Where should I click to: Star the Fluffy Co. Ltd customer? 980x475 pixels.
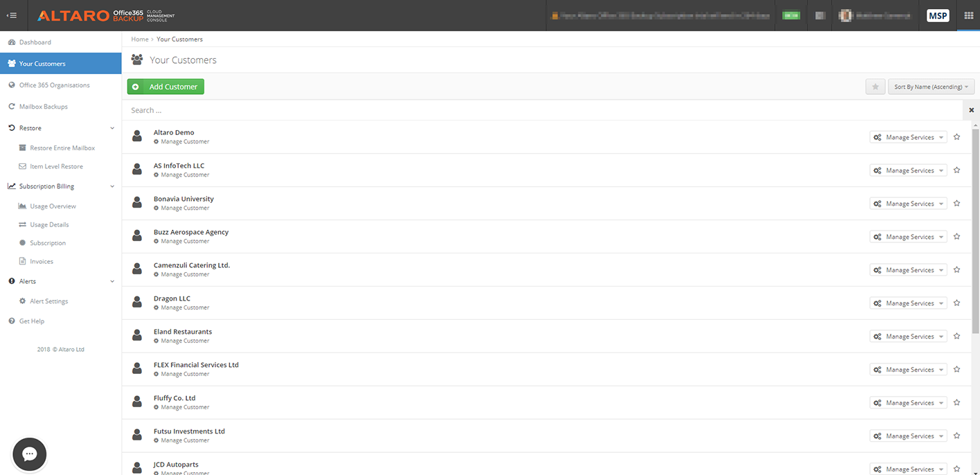tap(956, 403)
